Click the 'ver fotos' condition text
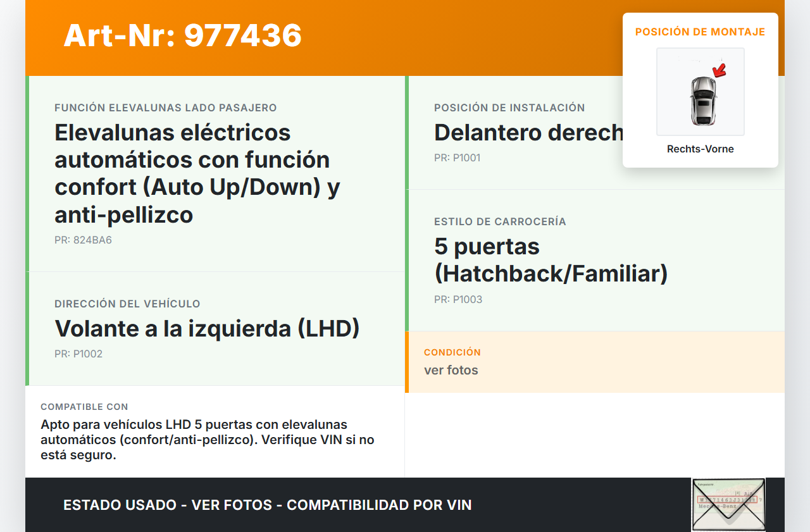The image size is (810, 532). click(x=451, y=370)
